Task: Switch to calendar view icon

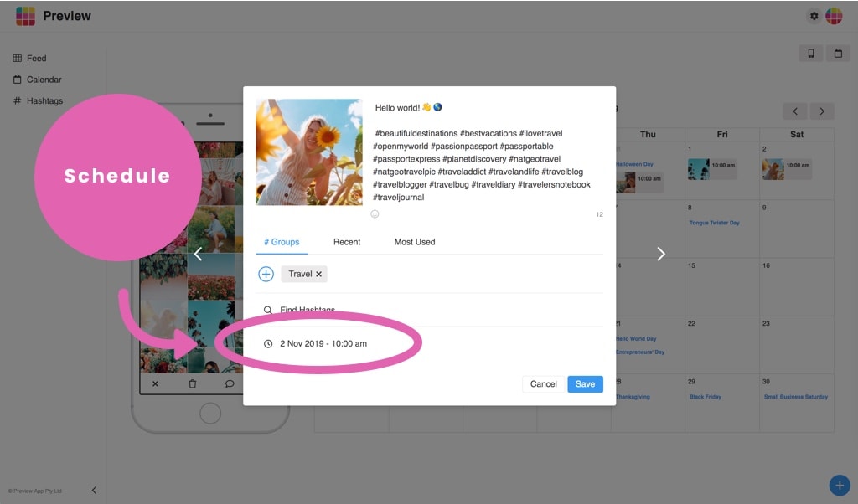Action: tap(838, 53)
